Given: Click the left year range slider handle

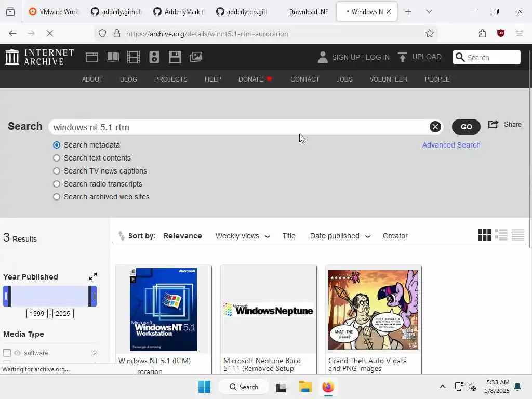Looking at the screenshot, I should [x=7, y=296].
